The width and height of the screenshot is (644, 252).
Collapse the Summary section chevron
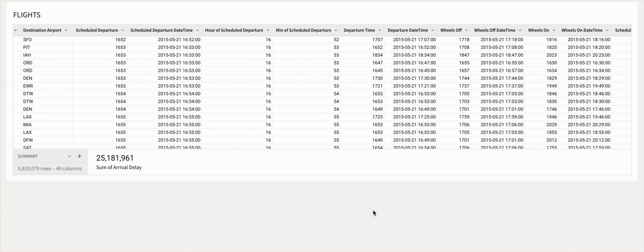(69, 157)
